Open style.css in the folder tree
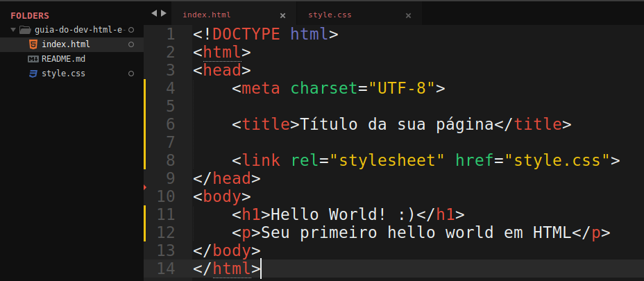This screenshot has width=644, height=281. (63, 74)
